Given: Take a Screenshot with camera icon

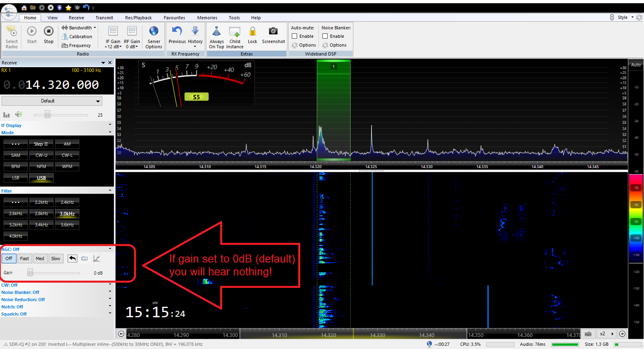Looking at the screenshot, I should (x=273, y=32).
